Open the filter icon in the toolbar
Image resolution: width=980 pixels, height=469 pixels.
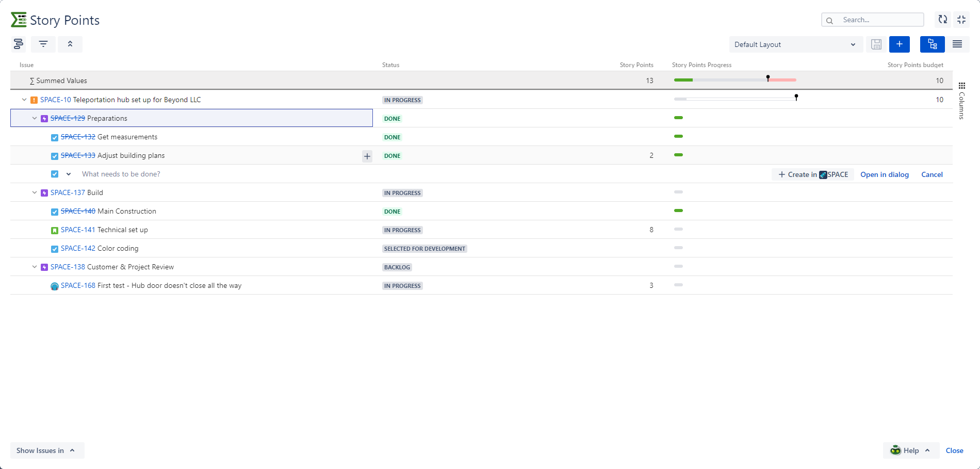tap(43, 44)
